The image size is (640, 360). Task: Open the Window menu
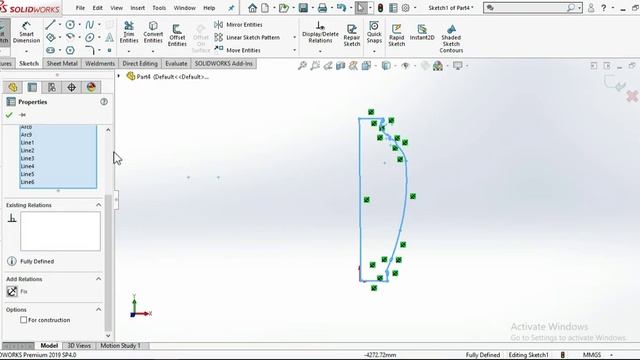(x=184, y=8)
